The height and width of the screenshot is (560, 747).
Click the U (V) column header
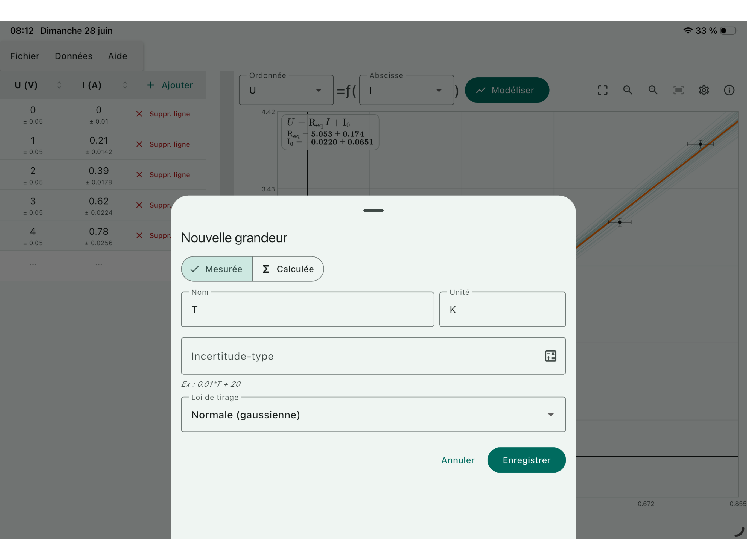point(26,85)
